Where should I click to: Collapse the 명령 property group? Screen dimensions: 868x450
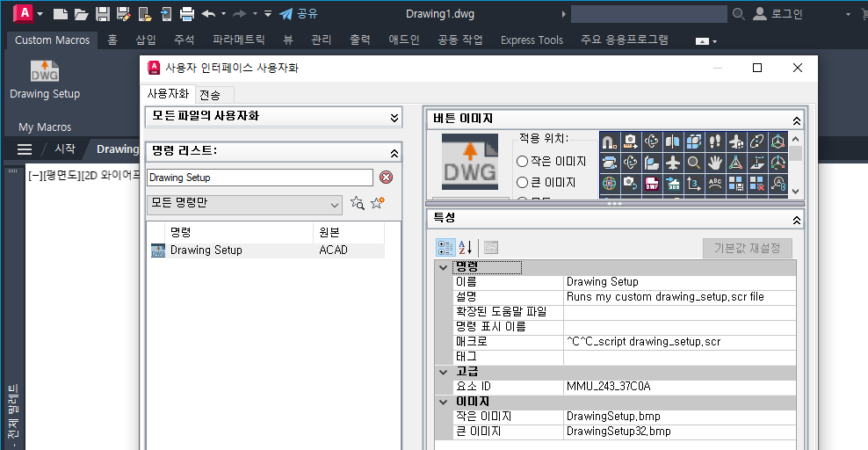pyautogui.click(x=443, y=267)
